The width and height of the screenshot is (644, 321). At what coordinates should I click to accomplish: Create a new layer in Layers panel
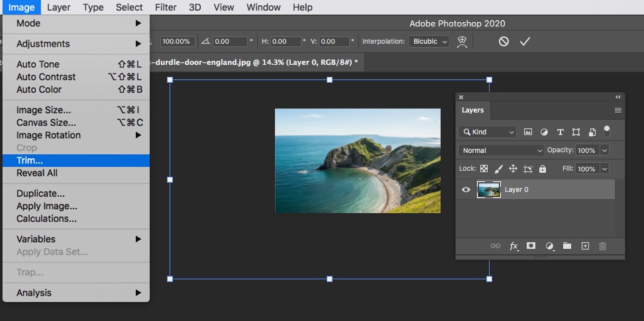tap(585, 246)
